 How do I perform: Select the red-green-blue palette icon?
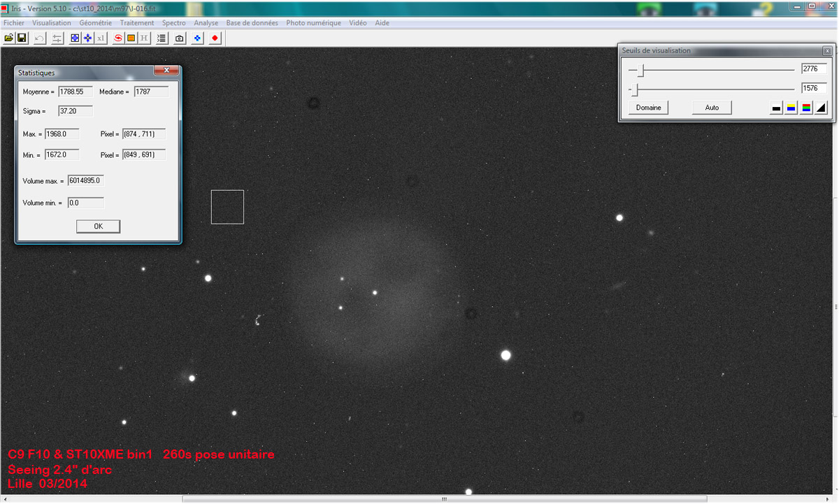pyautogui.click(x=806, y=108)
